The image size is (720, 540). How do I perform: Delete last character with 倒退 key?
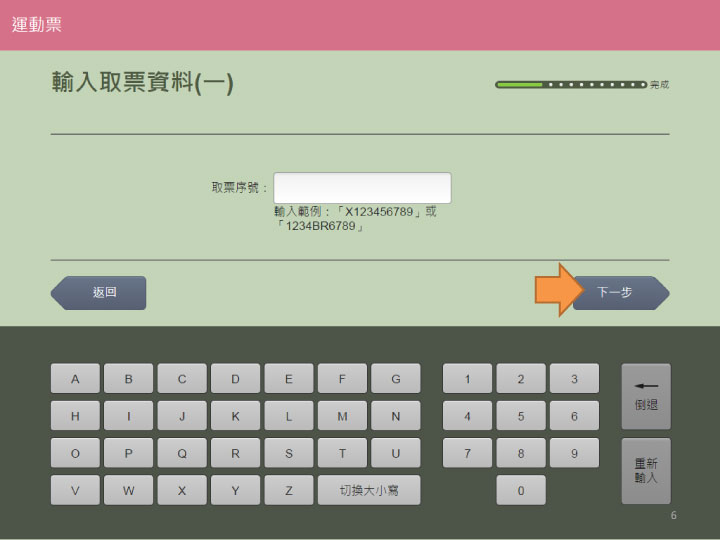(646, 397)
